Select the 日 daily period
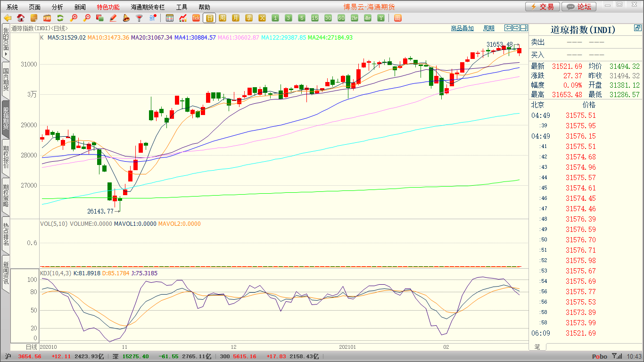The image size is (644, 362). pos(209,18)
